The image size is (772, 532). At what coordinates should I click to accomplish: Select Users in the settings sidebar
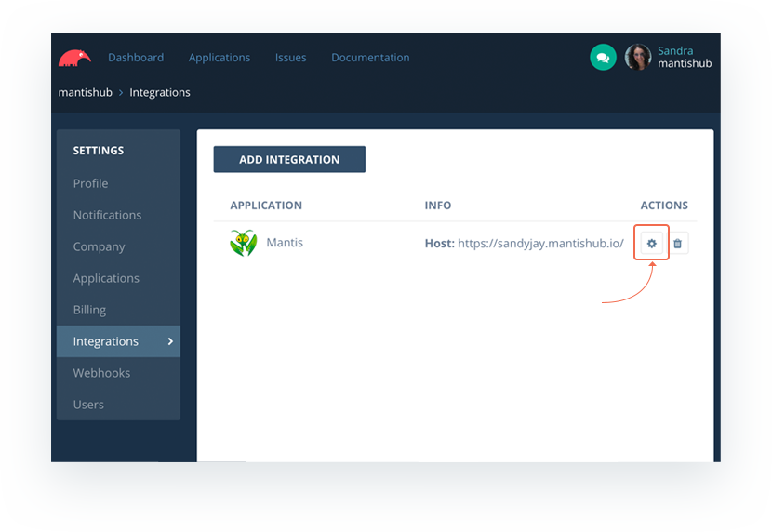pos(118,405)
